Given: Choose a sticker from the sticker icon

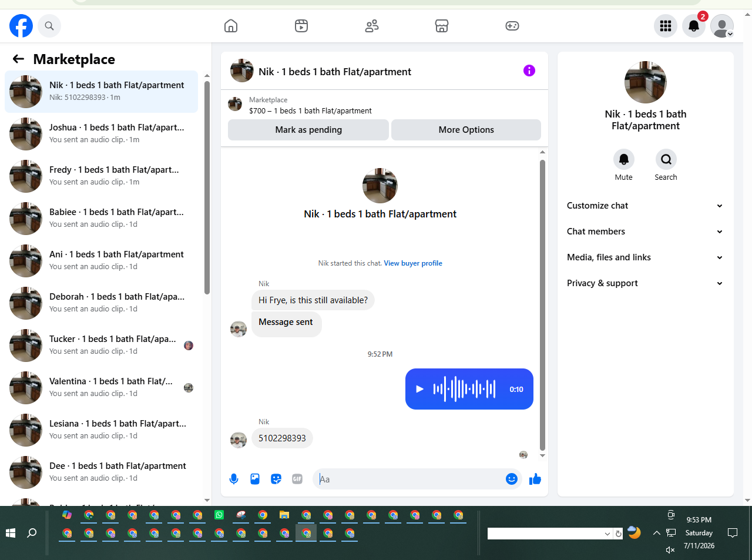Looking at the screenshot, I should tap(276, 479).
